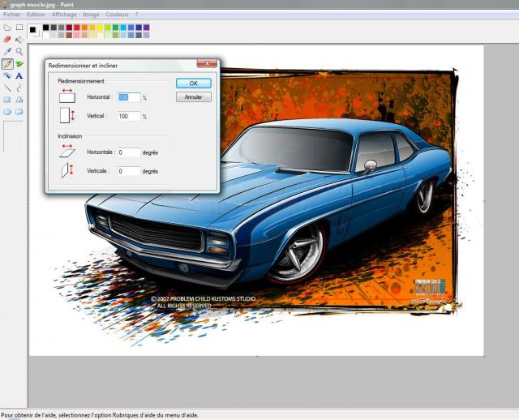The height and width of the screenshot is (420, 519).
Task: Select the Curve tool
Action: [x=19, y=88]
